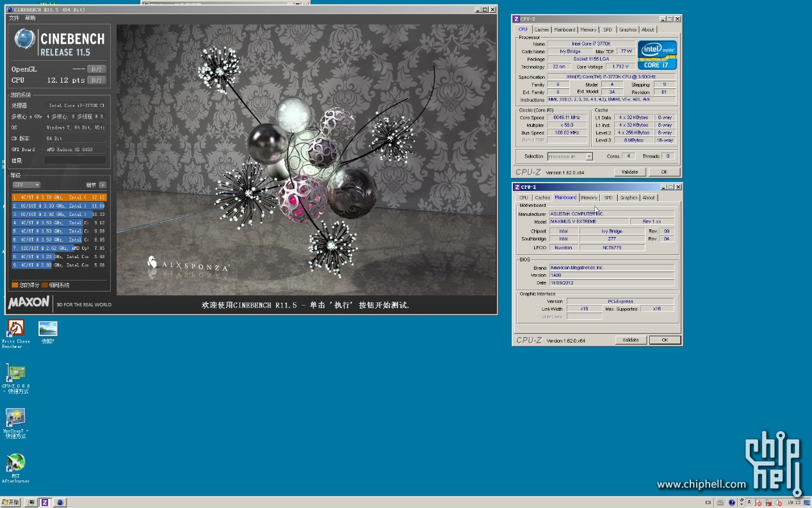Screen dimensions: 812x508
Task: Click the processor name Intel Core i7 3770K
Action: [590, 44]
